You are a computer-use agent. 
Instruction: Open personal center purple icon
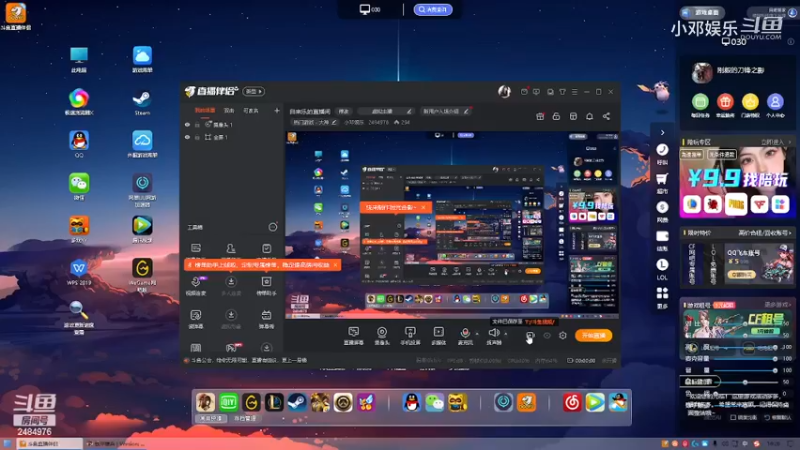tap(775, 106)
